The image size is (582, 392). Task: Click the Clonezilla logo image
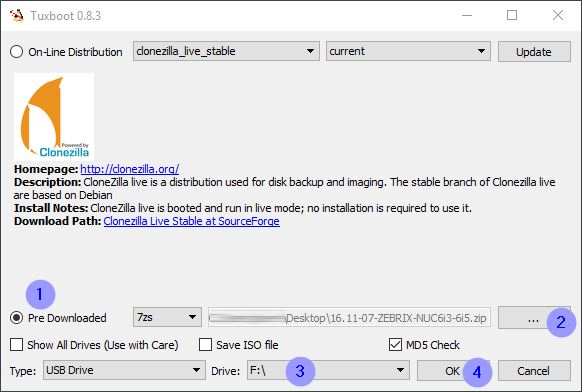click(54, 117)
